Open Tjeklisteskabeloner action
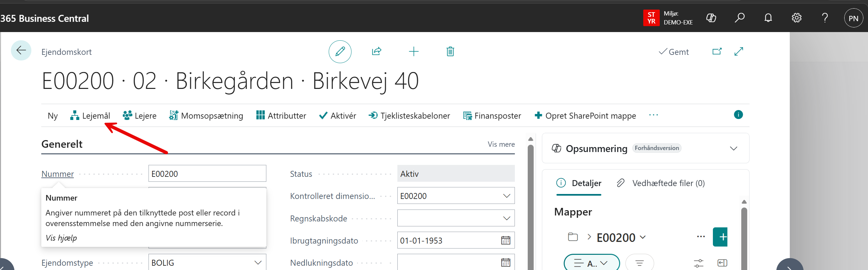868x270 pixels. click(409, 116)
